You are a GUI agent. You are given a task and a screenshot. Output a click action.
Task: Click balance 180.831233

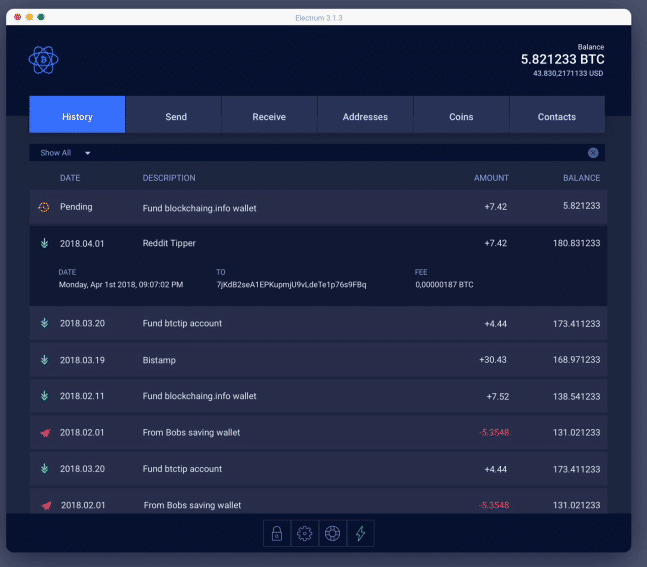576,243
